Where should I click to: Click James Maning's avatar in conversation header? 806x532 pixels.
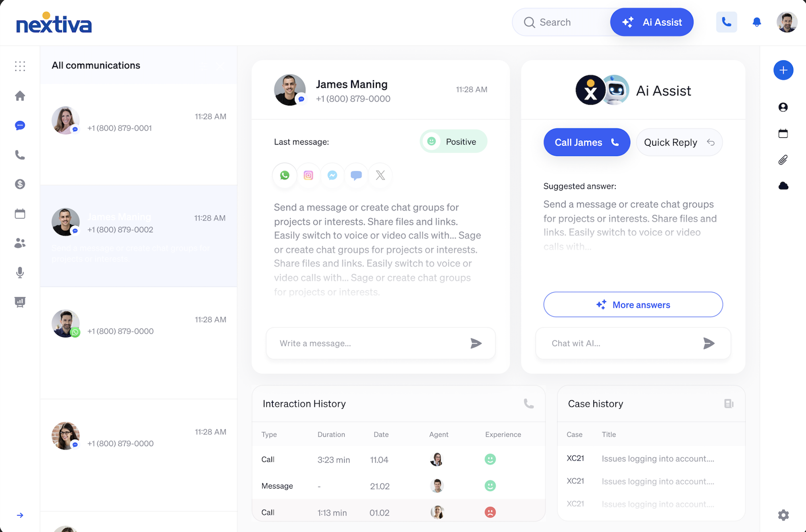click(290, 90)
